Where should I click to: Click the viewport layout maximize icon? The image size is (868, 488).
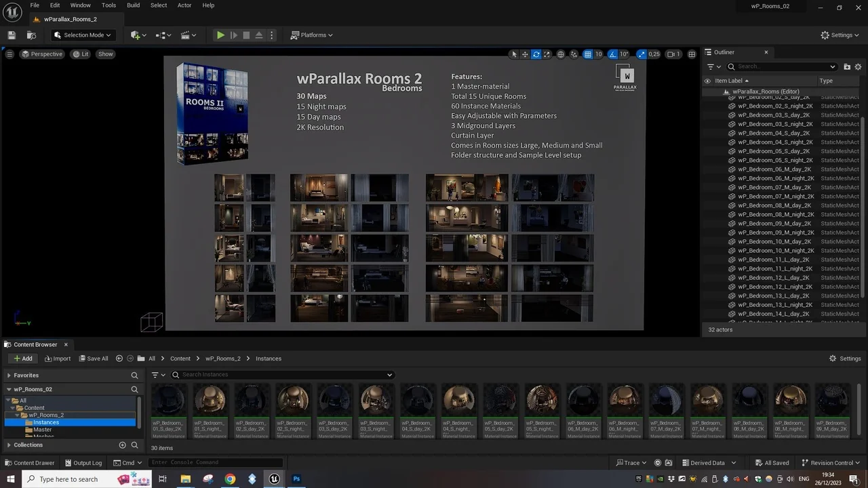pyautogui.click(x=692, y=54)
